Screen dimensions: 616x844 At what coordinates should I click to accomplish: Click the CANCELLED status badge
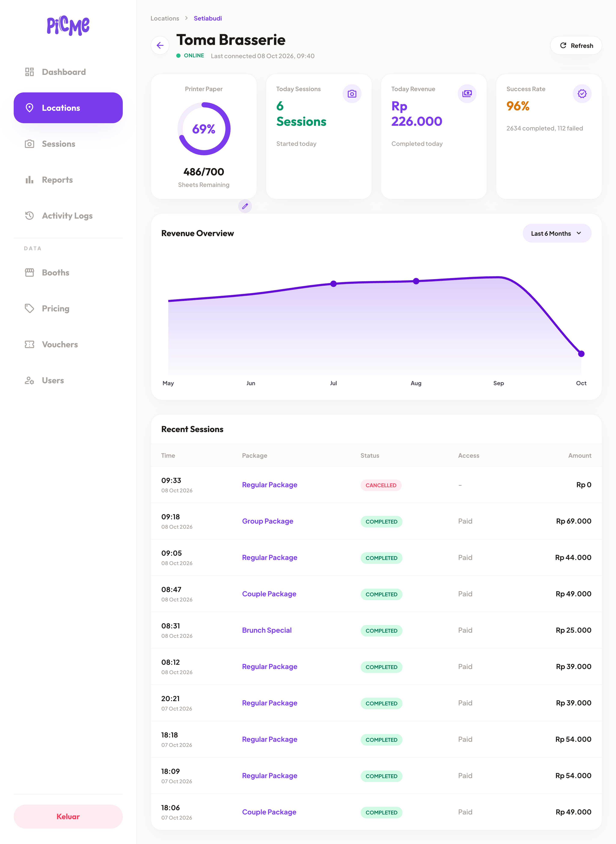tap(381, 485)
